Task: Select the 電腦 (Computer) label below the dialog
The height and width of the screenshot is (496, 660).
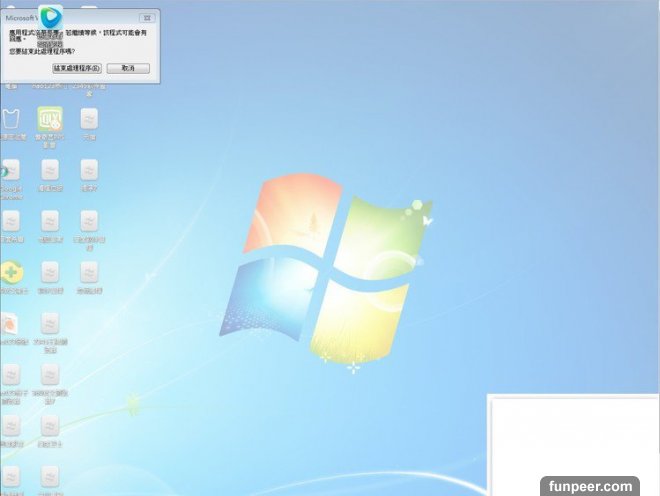Action: point(12,87)
